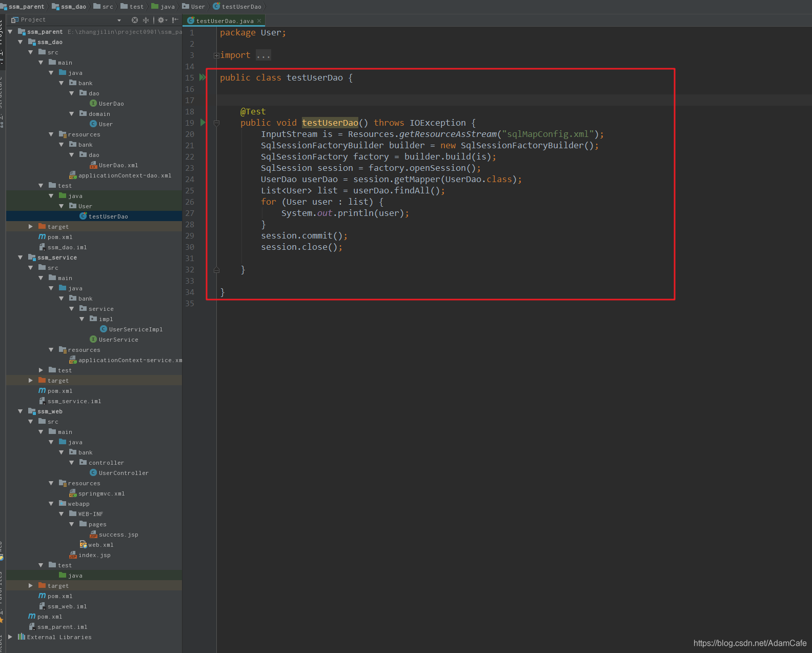
Task: Collapse the ssm_web module node
Action: click(x=20, y=411)
